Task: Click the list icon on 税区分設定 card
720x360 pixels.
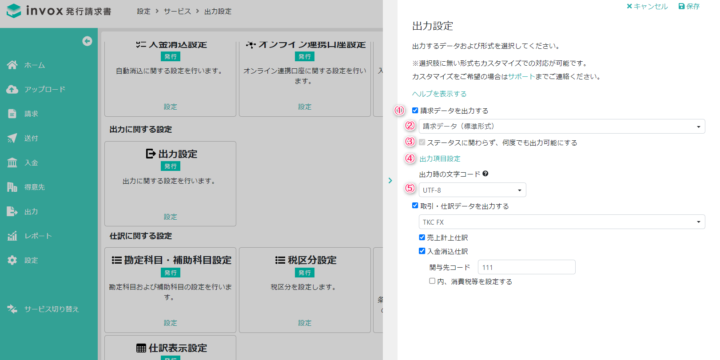Action: pyautogui.click(x=280, y=260)
